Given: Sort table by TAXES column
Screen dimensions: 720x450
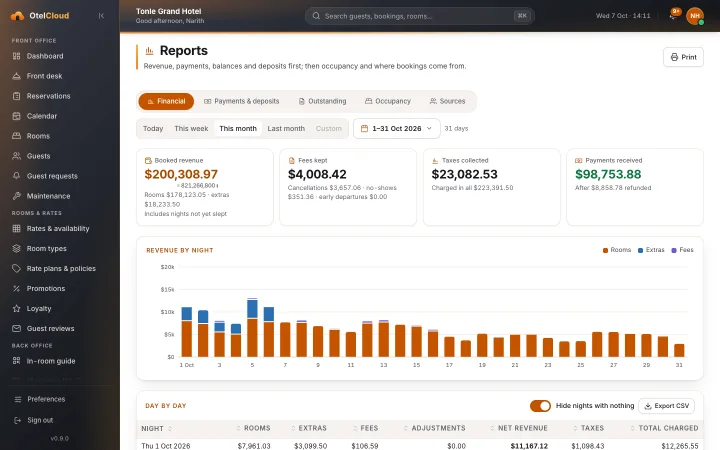Looking at the screenshot, I should coord(588,428).
